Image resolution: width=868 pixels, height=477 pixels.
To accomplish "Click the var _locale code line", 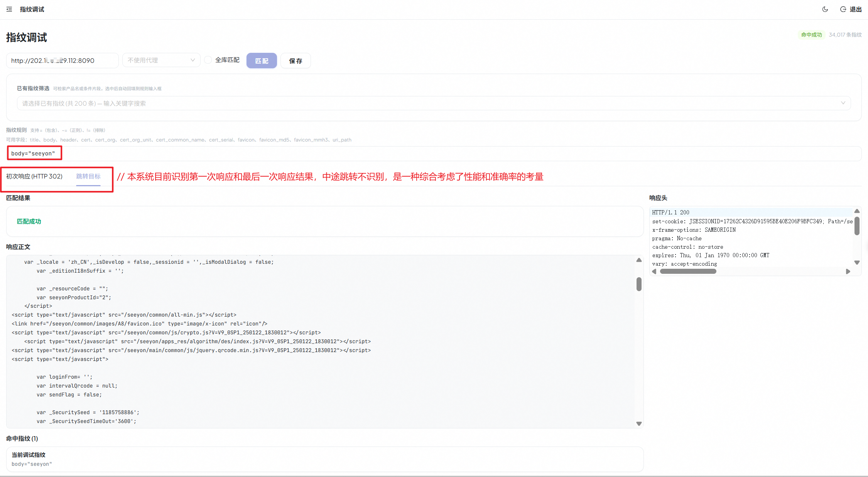I will click(x=149, y=262).
